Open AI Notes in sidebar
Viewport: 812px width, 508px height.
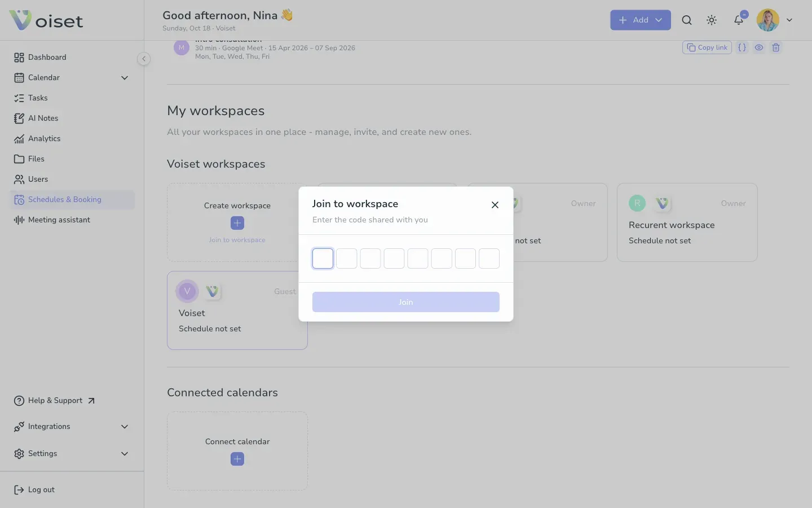pos(72,119)
